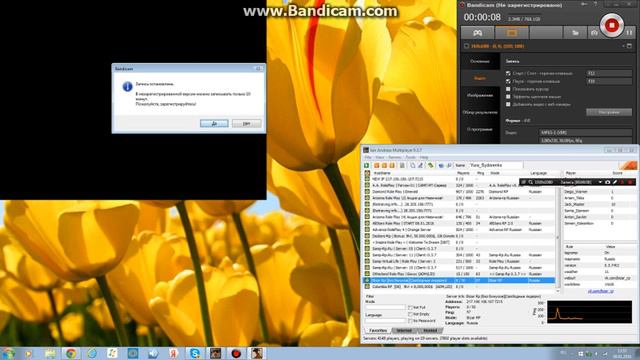Click Нет button in Bandicam dialog

[247, 123]
